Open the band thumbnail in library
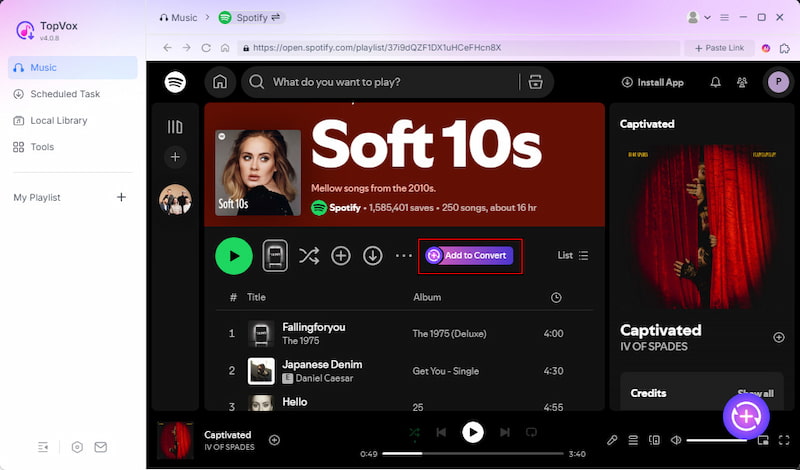The image size is (800, 470). 175,200
